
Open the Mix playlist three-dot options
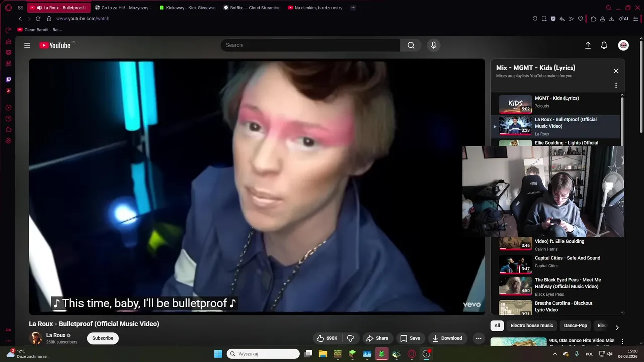pos(616,85)
